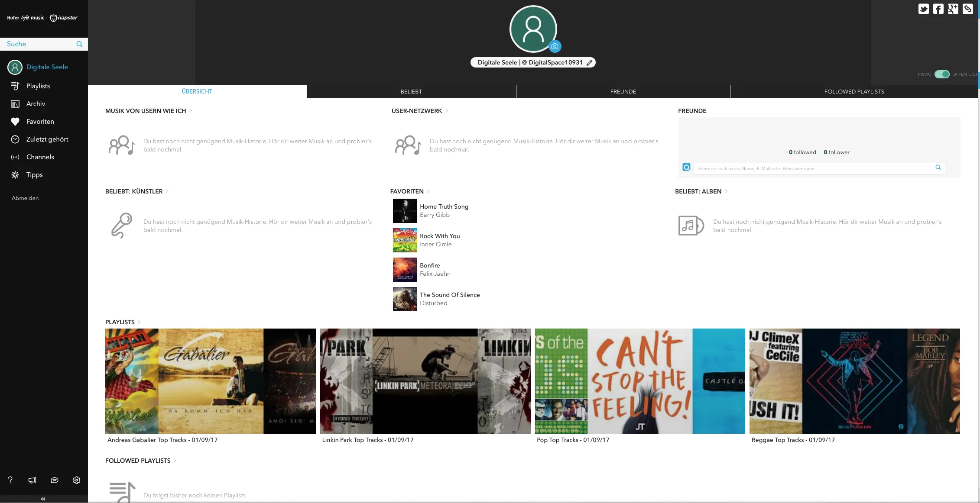
Task: Click the megaphone announcements icon
Action: 32,480
